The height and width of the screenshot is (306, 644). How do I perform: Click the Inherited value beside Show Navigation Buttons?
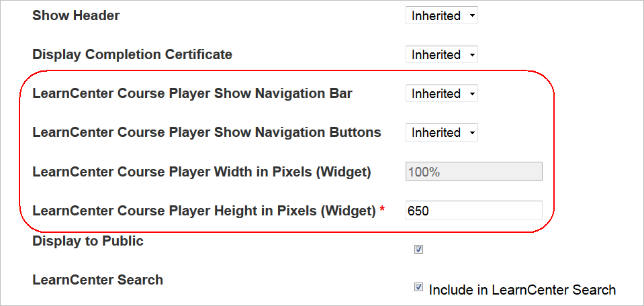(x=436, y=133)
